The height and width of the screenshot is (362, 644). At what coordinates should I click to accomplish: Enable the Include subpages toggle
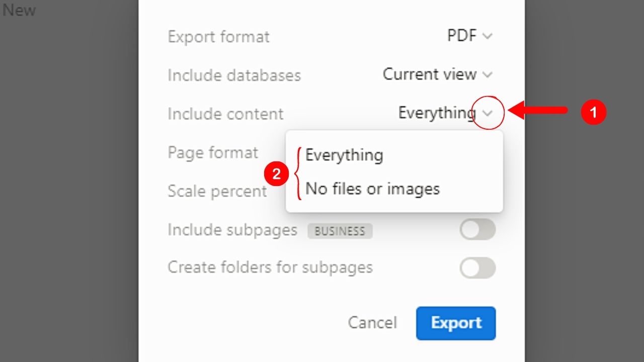click(x=477, y=229)
